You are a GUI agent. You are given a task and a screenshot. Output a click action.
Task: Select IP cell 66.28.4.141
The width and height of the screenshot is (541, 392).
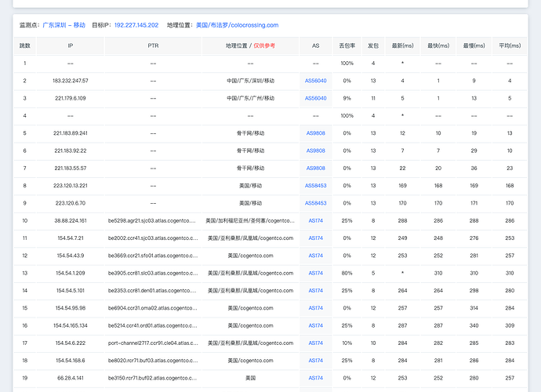(x=71, y=378)
